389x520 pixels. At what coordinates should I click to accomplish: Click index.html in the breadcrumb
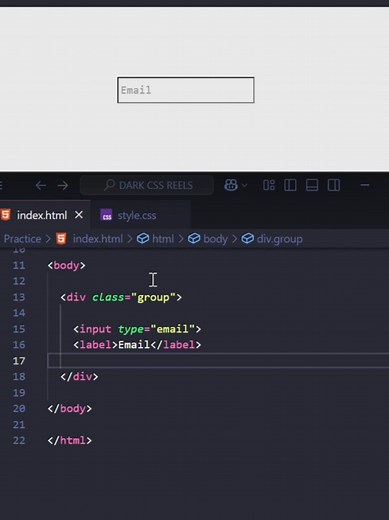pos(98,239)
